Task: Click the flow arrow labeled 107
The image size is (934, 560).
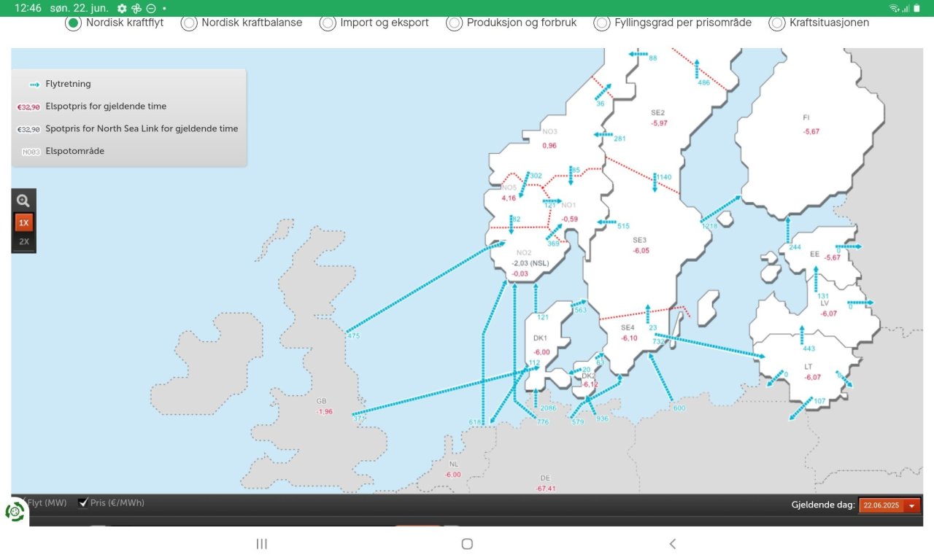Action: [x=802, y=408]
